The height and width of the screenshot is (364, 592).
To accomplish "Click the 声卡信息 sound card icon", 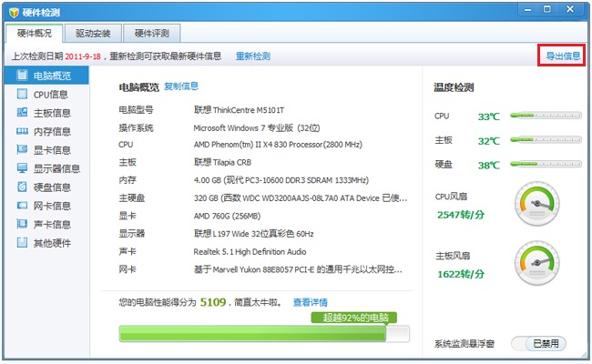I will point(22,224).
